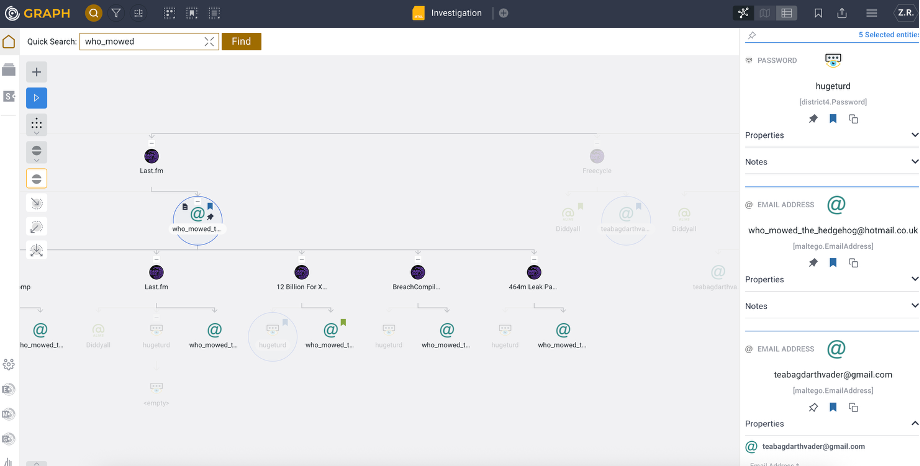Switch to map view mode
Screen dimensions: 920x466
765,13
